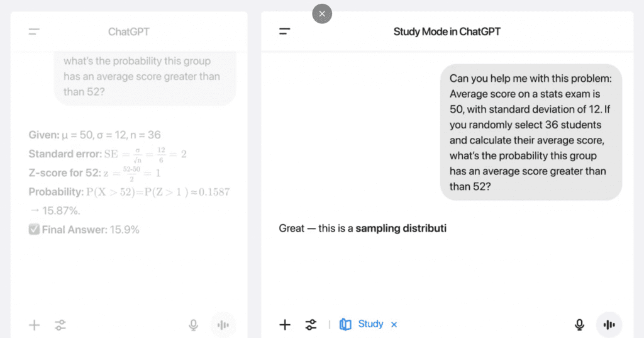Click the 'Given: μ = 50, σ = 12, n = 36' line
The image size is (644, 338).
pyautogui.click(x=94, y=135)
